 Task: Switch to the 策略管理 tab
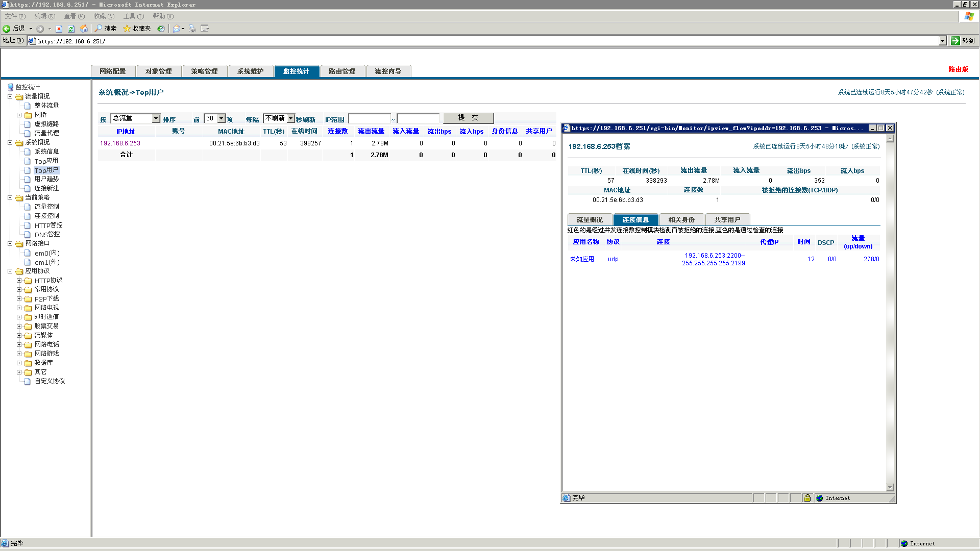point(205,71)
